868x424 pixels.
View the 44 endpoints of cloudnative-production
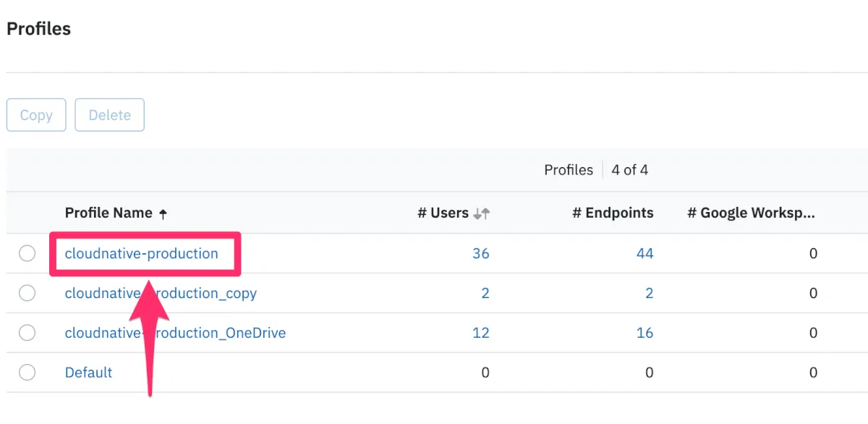point(644,253)
